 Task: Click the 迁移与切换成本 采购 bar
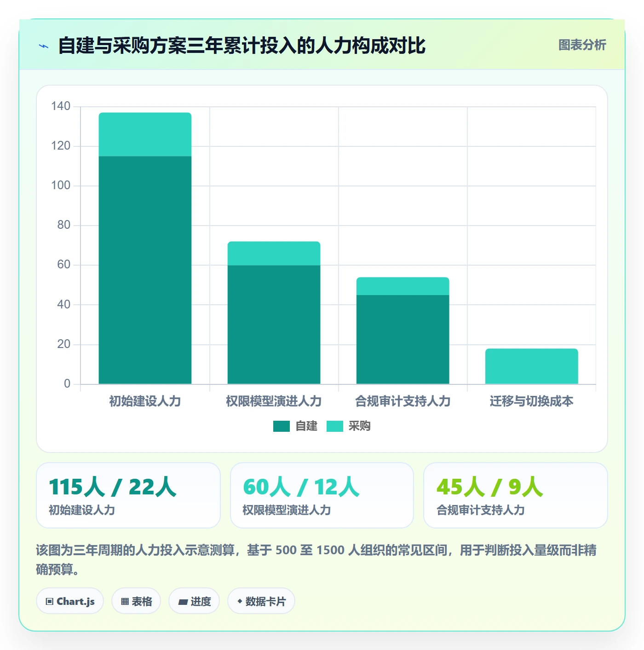tap(532, 366)
